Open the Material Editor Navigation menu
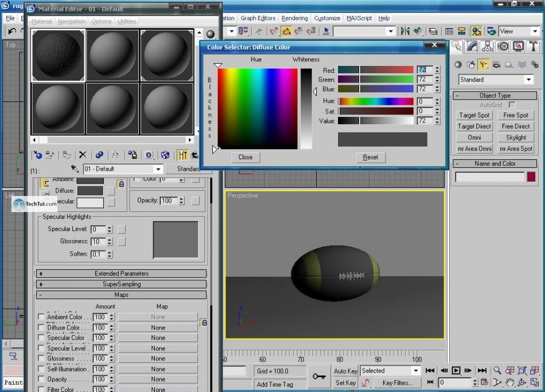This screenshot has height=392, width=545. 72,21
